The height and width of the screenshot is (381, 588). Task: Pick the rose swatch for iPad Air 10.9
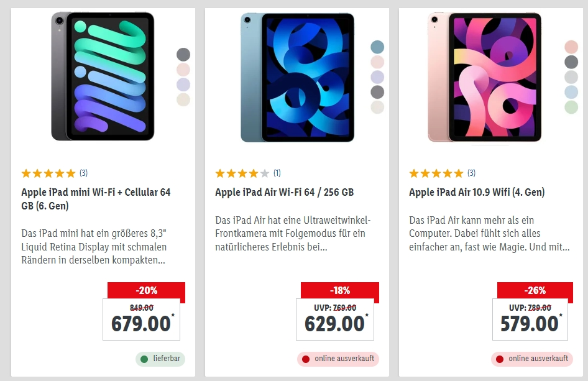[x=571, y=47]
